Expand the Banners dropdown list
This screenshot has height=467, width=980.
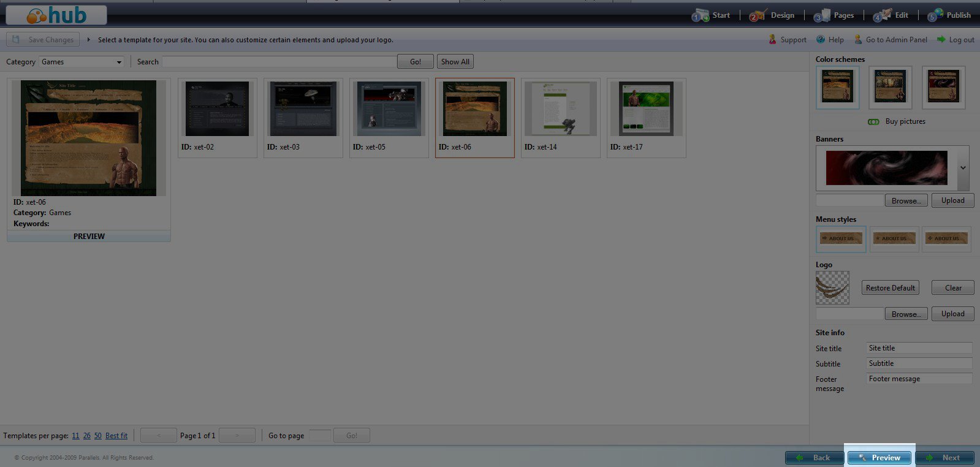963,168
